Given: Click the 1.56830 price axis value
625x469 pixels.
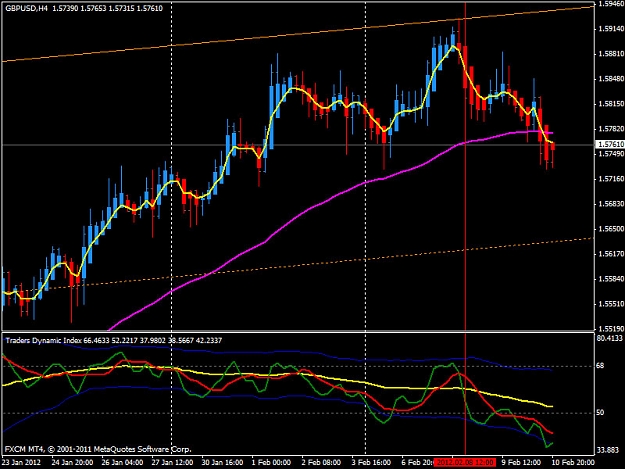Looking at the screenshot, I should (x=610, y=204).
